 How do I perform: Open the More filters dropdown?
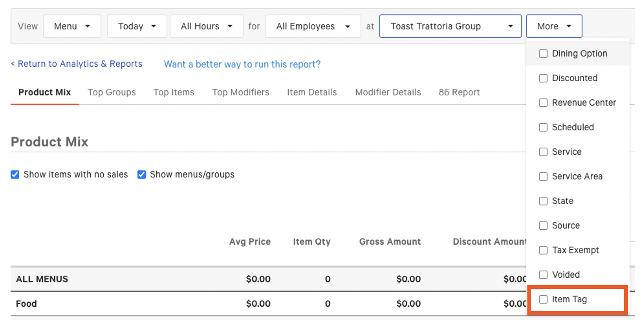[x=554, y=26]
